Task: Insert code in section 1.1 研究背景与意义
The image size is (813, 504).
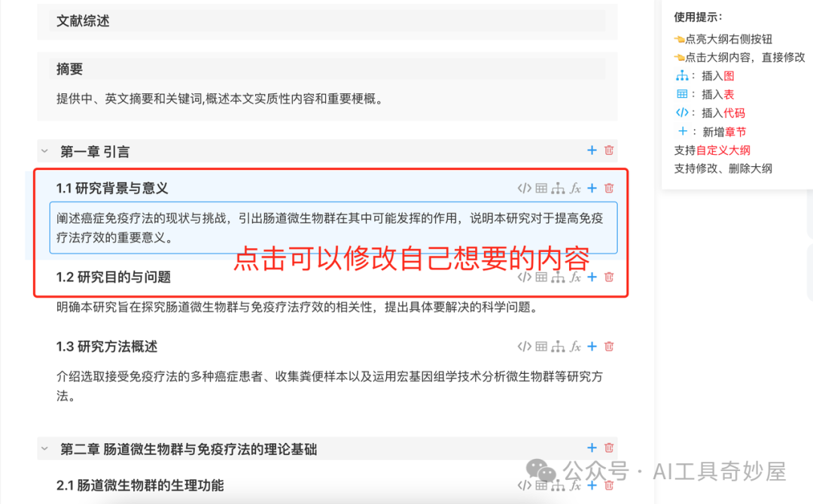Action: pos(524,188)
